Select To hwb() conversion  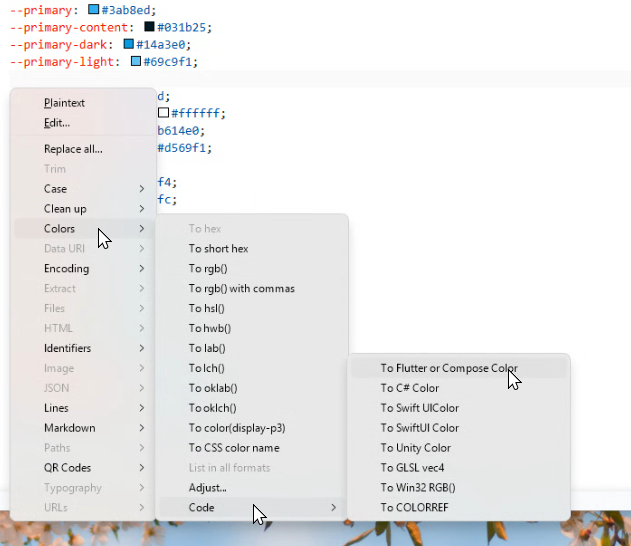pyautogui.click(x=210, y=328)
